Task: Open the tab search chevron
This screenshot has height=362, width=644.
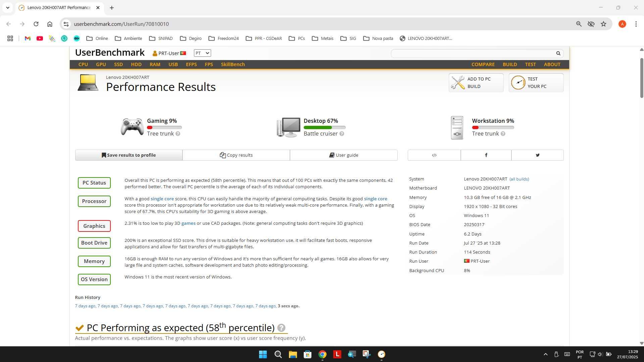Action: pos(7,7)
